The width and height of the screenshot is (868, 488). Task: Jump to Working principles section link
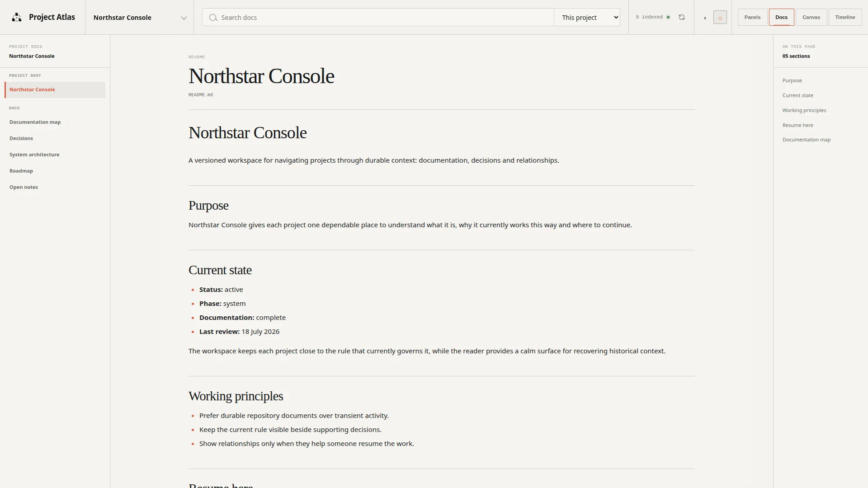click(x=804, y=110)
